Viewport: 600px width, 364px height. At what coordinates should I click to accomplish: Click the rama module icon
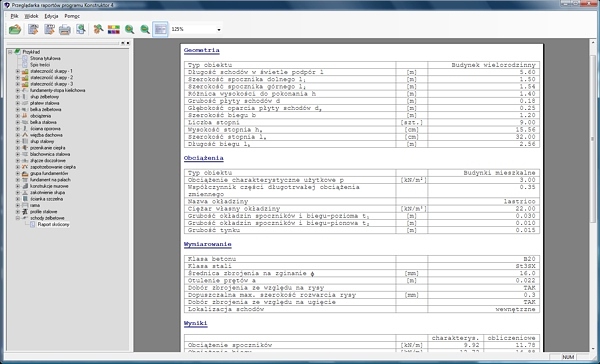point(25,206)
